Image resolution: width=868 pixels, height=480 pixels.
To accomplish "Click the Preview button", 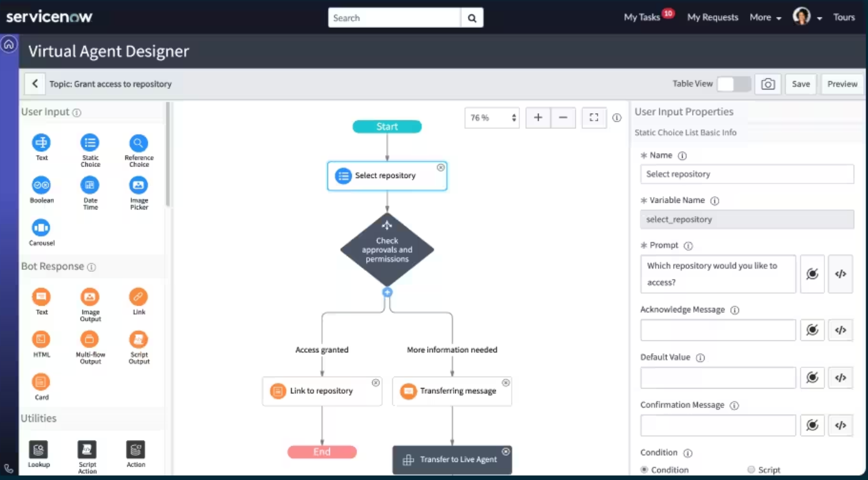I will tap(842, 84).
